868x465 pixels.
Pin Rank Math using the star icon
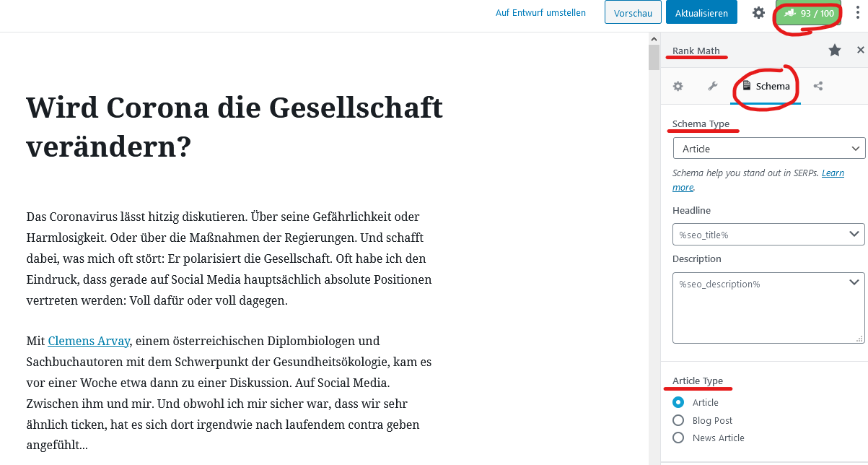click(835, 50)
